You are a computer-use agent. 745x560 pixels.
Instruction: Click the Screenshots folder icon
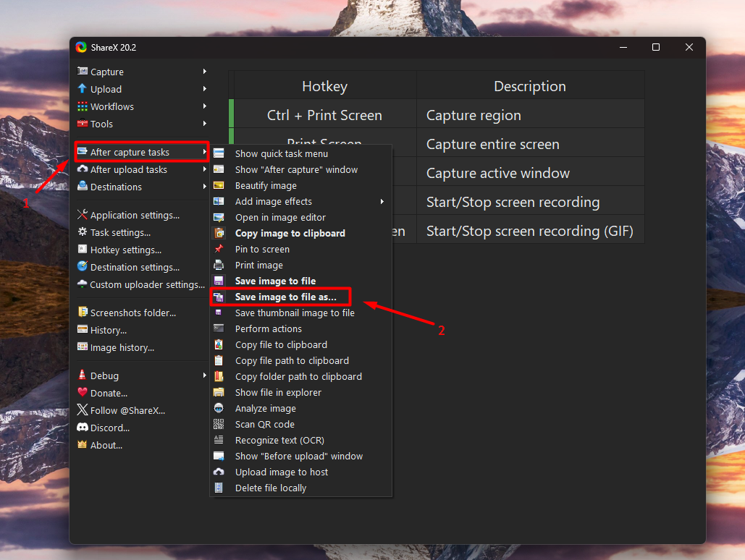[x=83, y=312]
